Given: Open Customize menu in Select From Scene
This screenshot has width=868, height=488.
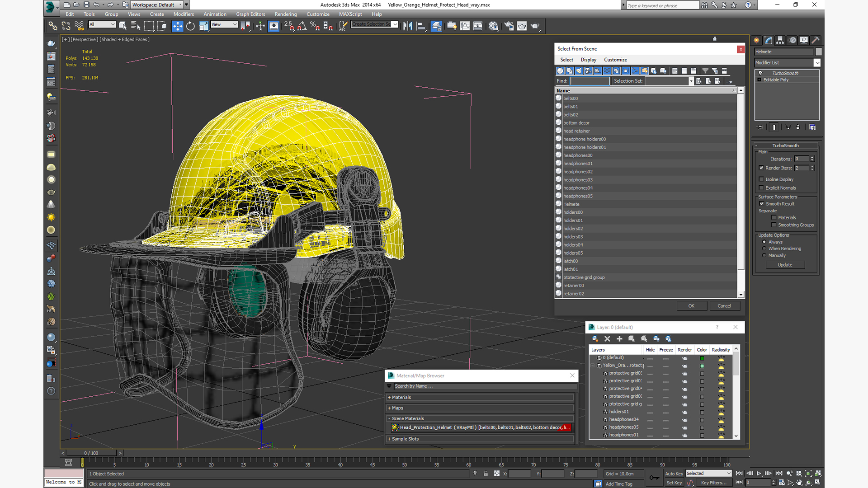Looking at the screenshot, I should tap(615, 60).
